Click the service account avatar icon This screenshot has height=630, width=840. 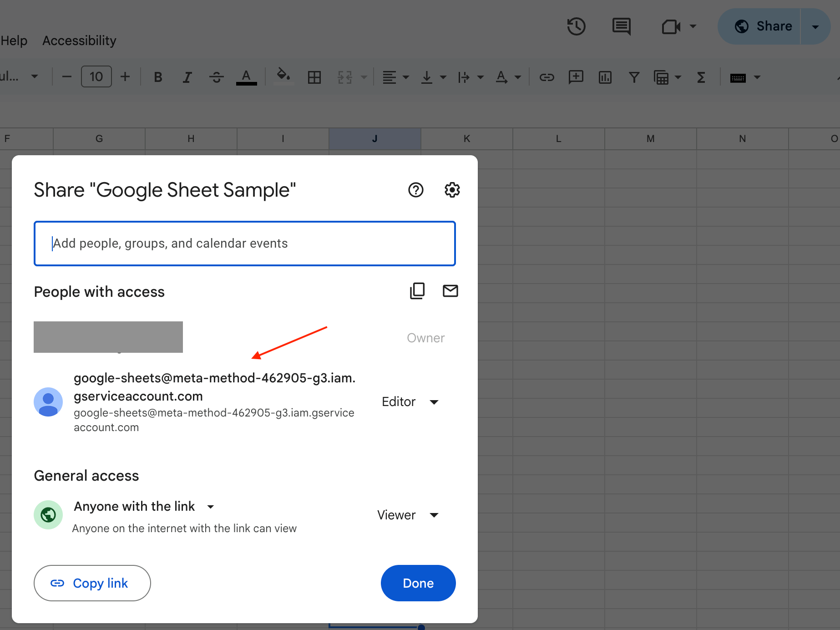(x=48, y=402)
